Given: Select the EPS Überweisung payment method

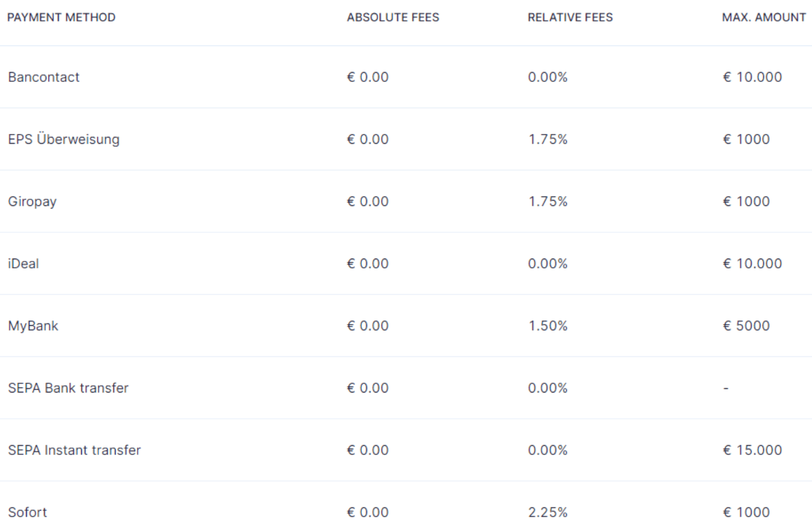Looking at the screenshot, I should pyautogui.click(x=64, y=140).
